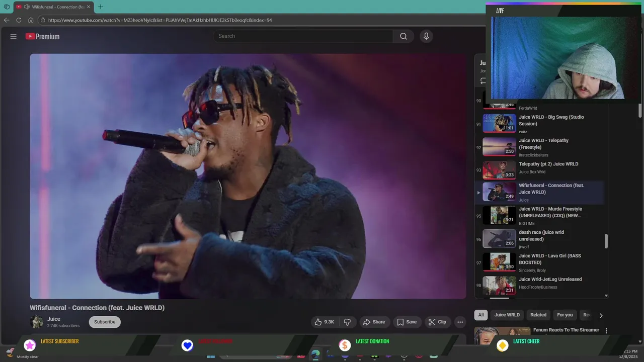Click channel name ihateclickbaiters
The height and width of the screenshot is (362, 644).
click(x=533, y=155)
